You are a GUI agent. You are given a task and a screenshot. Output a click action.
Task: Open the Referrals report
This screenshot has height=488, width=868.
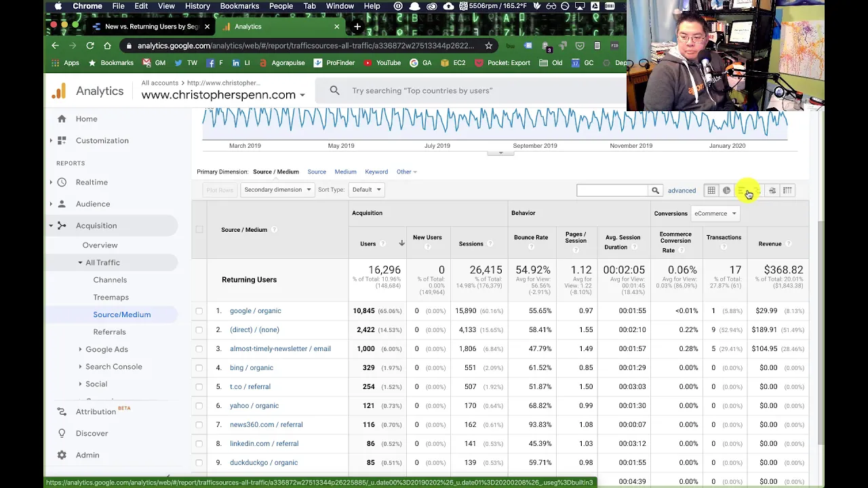tap(109, 332)
